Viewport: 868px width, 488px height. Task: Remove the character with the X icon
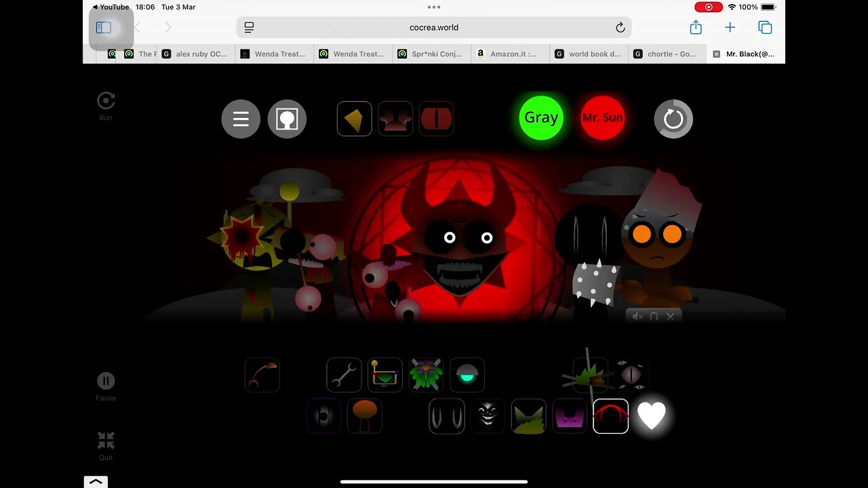click(671, 317)
